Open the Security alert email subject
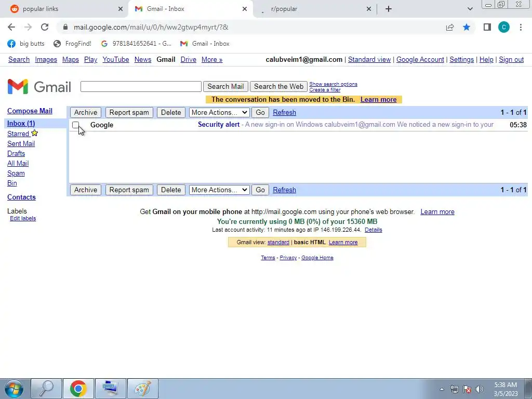 click(219, 125)
